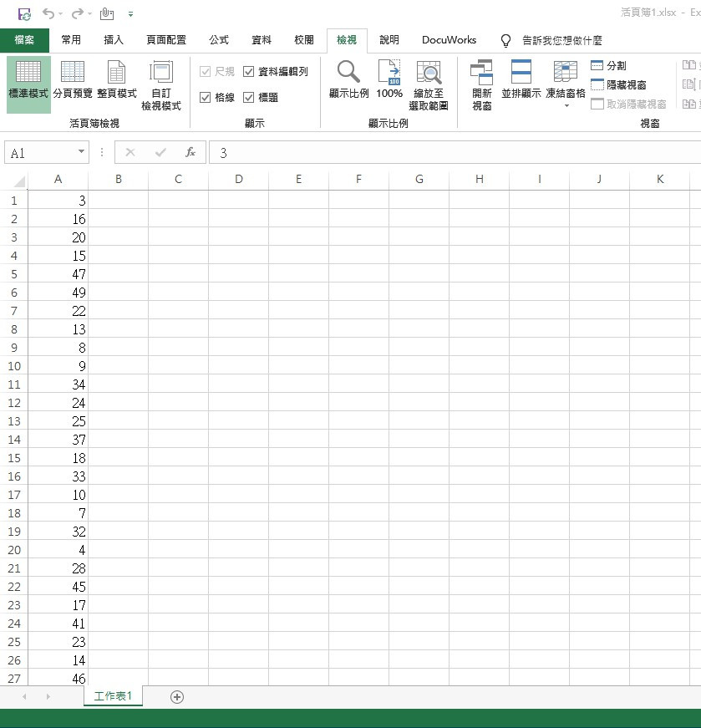The width and height of the screenshot is (701, 728).
Task: Click the 分割 split window button
Action: tap(608, 65)
